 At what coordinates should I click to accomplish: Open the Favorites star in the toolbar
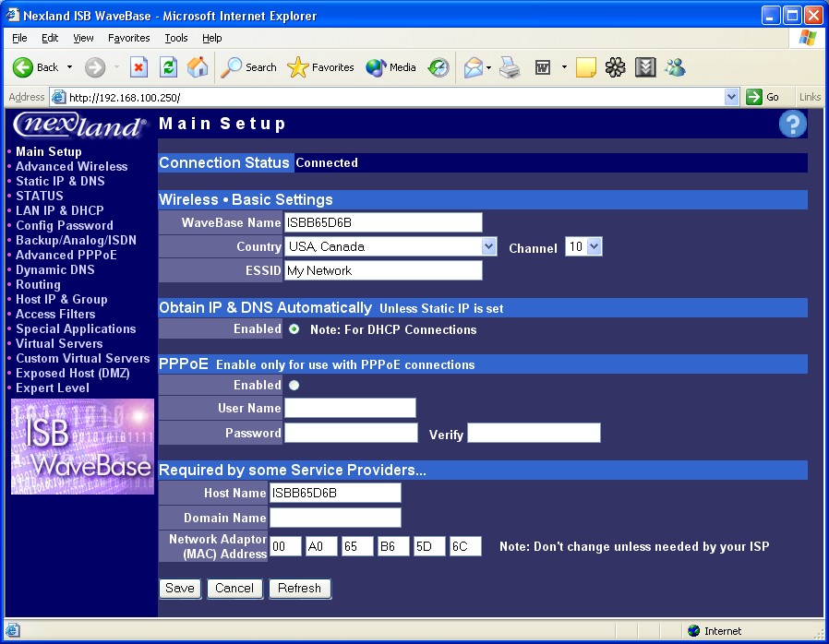320,67
